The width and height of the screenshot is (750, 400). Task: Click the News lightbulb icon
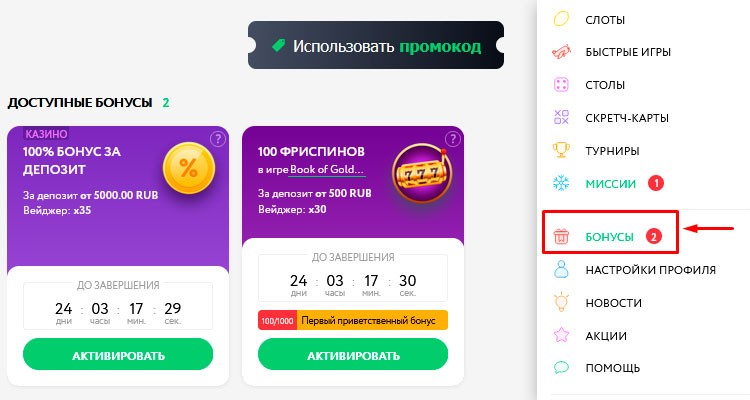[562, 302]
